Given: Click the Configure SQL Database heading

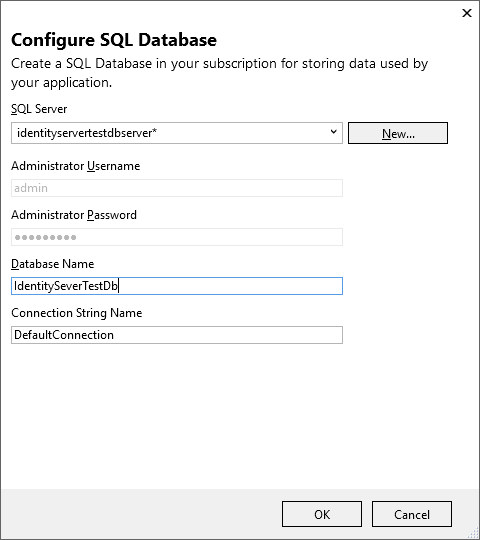Looking at the screenshot, I should pyautogui.click(x=114, y=40).
